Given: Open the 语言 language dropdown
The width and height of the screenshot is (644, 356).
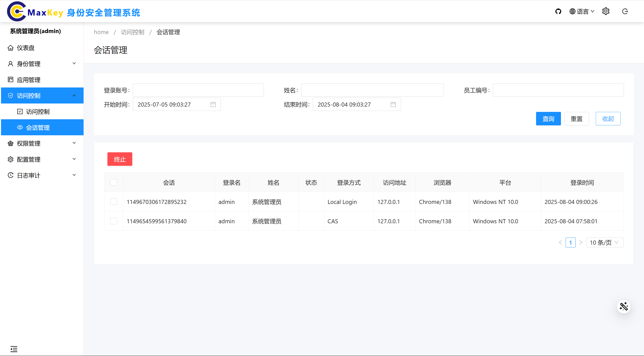Looking at the screenshot, I should (582, 11).
